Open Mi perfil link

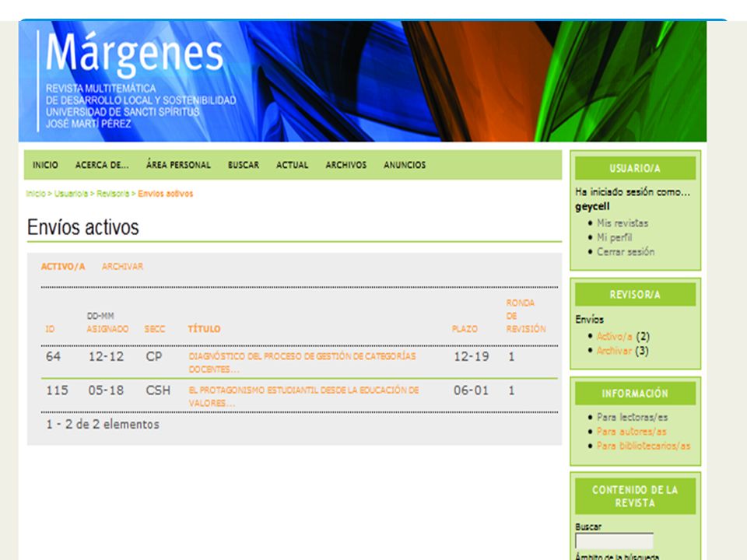(x=615, y=237)
